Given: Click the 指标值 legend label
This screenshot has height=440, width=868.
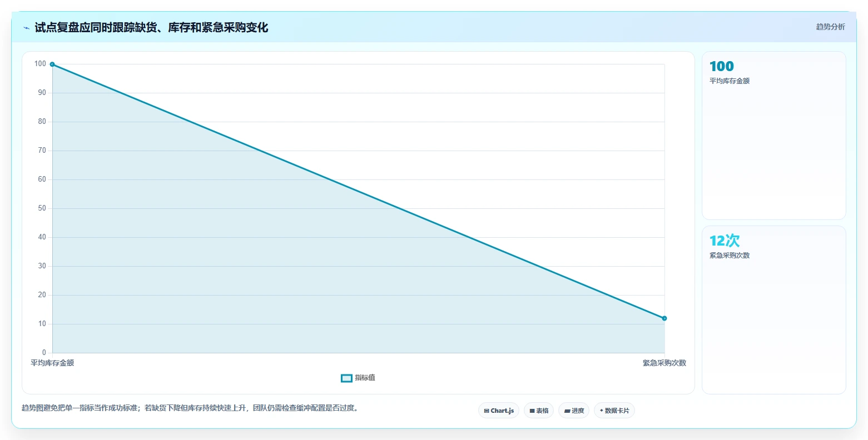Looking at the screenshot, I should (x=365, y=378).
